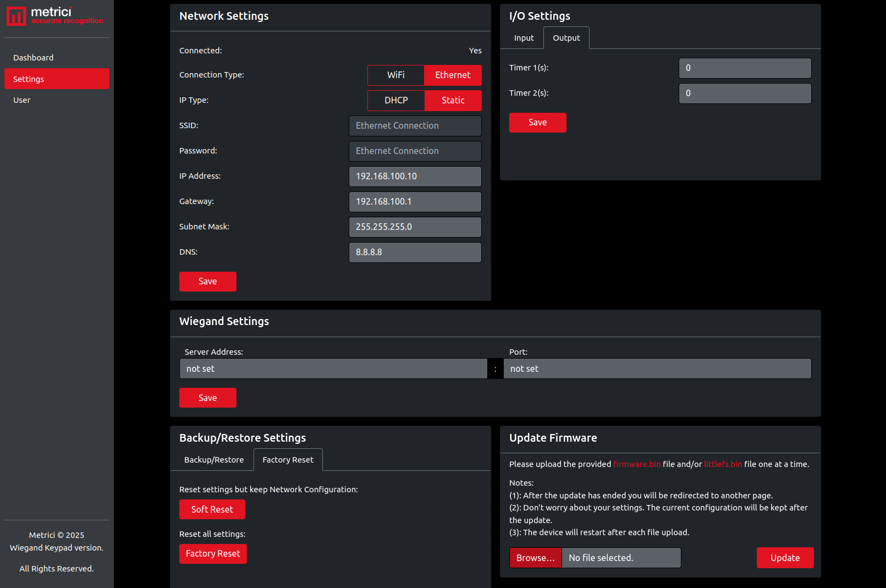Save the I/O Settings
This screenshot has width=886, height=588.
pyautogui.click(x=538, y=123)
